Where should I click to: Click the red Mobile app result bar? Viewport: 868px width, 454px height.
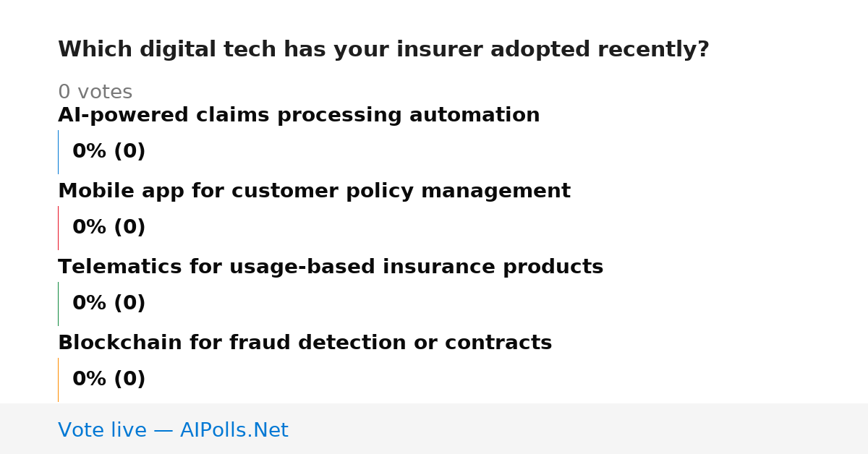click(x=58, y=228)
